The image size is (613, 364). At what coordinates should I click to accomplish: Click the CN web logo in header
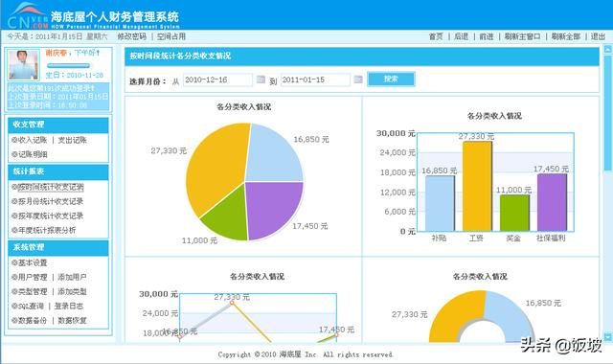tap(28, 16)
